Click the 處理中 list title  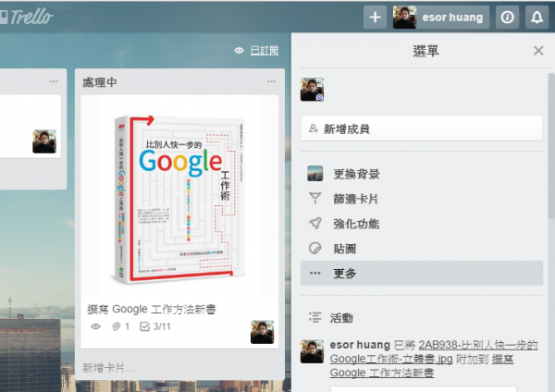tap(100, 82)
